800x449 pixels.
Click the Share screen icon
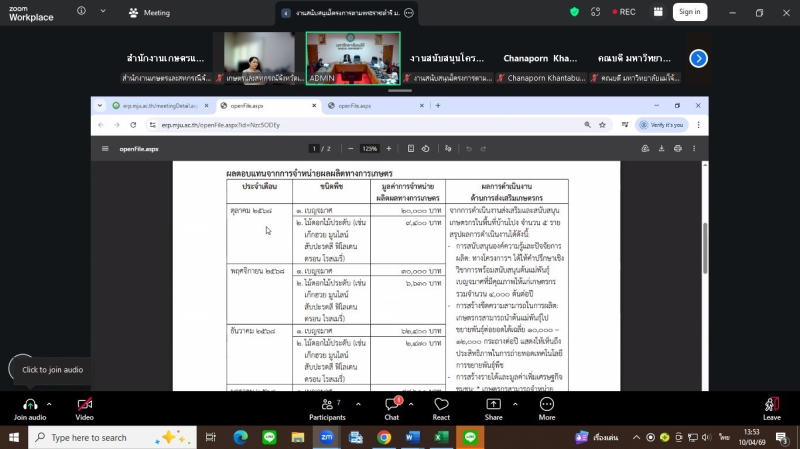coord(494,403)
